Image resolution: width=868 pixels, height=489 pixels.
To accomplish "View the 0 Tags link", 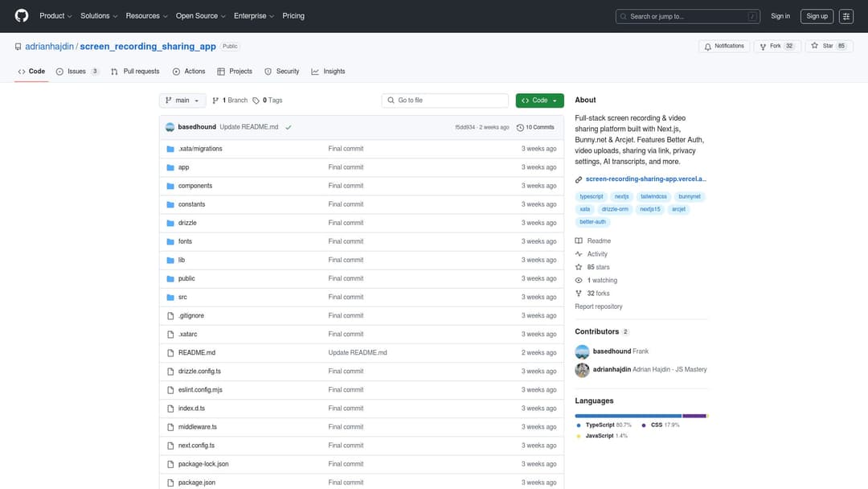I will click(x=268, y=101).
